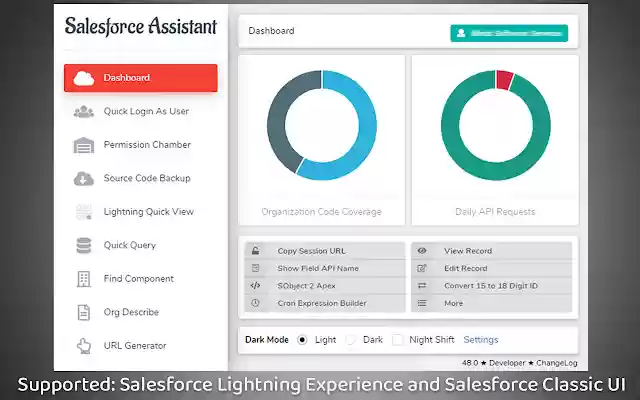Screen dimensions: 640x400
Task: Click the Dashboard cloud icon
Action: [x=84, y=78]
